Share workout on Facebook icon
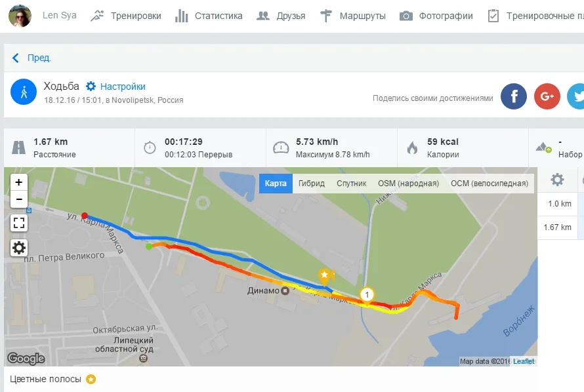This screenshot has width=584, height=392. pyautogui.click(x=514, y=96)
